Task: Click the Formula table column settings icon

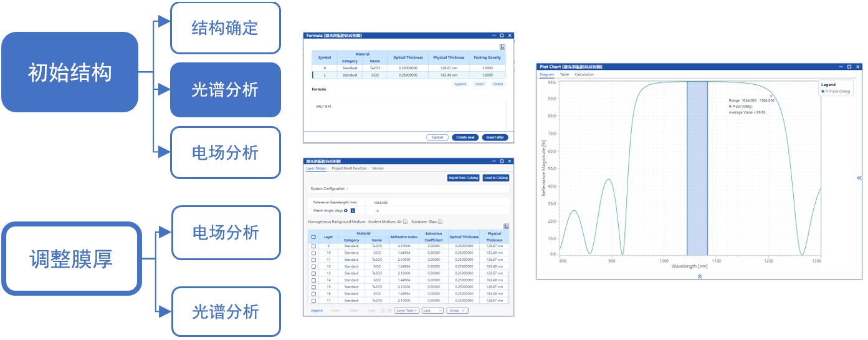Action: coord(502,47)
